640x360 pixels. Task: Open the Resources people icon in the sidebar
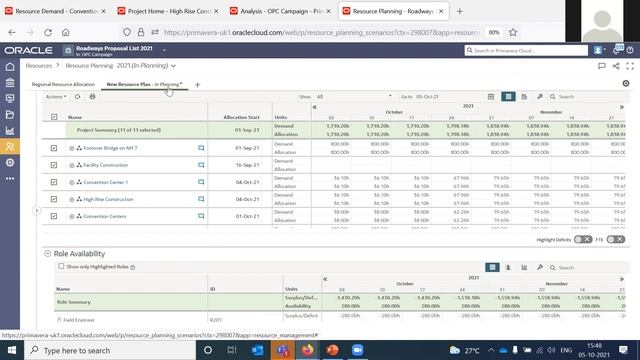10,147
